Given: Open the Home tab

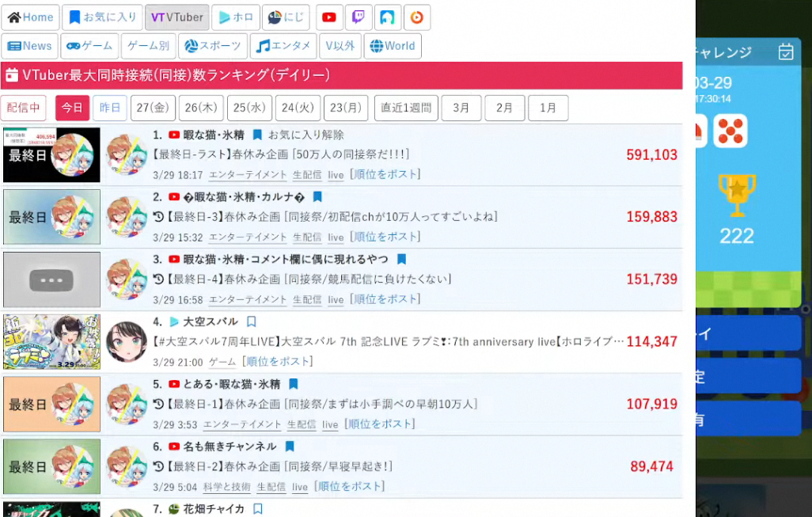Looking at the screenshot, I should click(31, 17).
